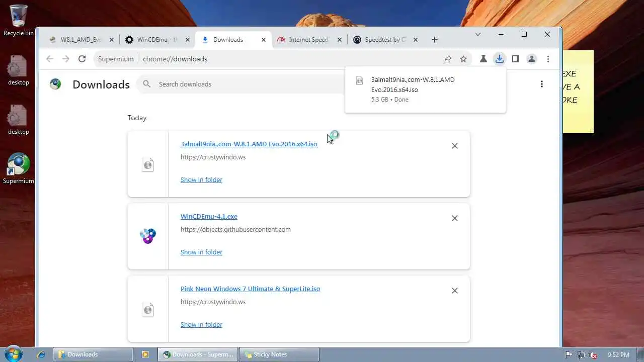Screen dimensions: 644x362
Task: Open the Windows Start menu
Action: [14, 354]
